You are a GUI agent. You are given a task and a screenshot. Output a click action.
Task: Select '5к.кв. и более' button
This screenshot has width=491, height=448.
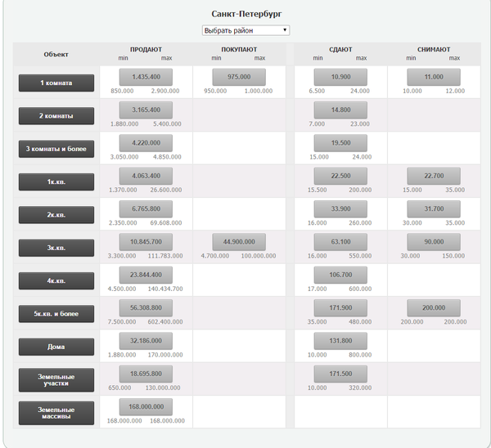point(56,313)
